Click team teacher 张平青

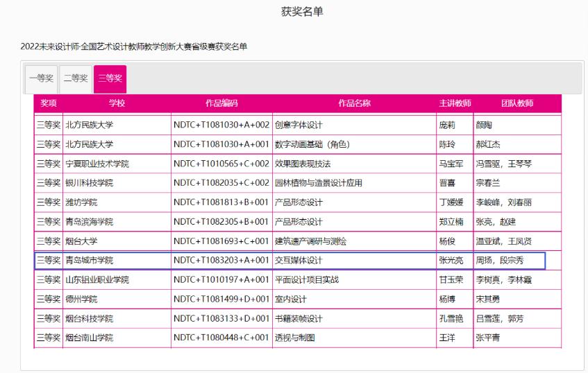point(488,338)
